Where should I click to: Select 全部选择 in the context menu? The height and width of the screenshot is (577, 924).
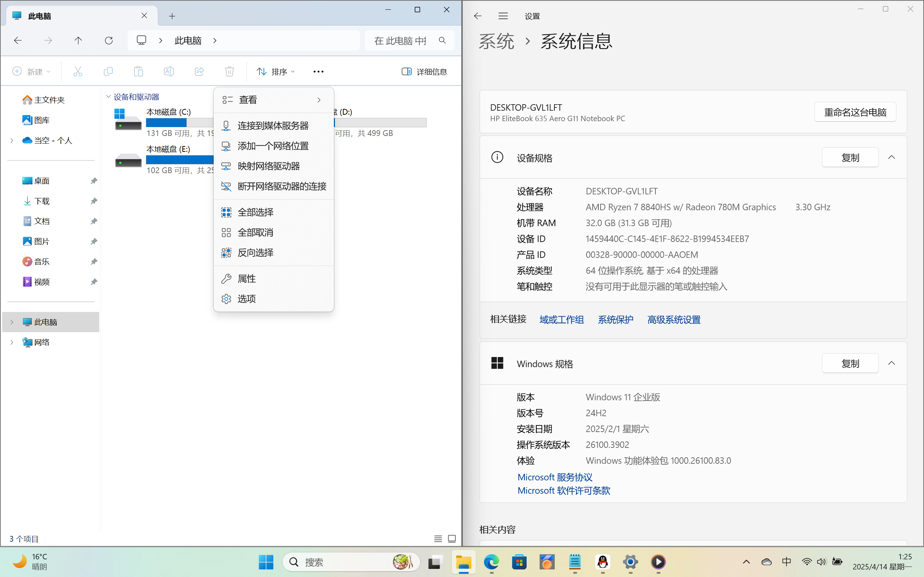pos(256,212)
